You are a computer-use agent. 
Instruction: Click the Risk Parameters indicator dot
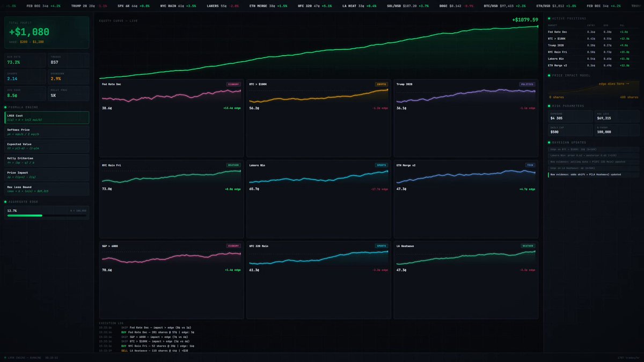548,106
